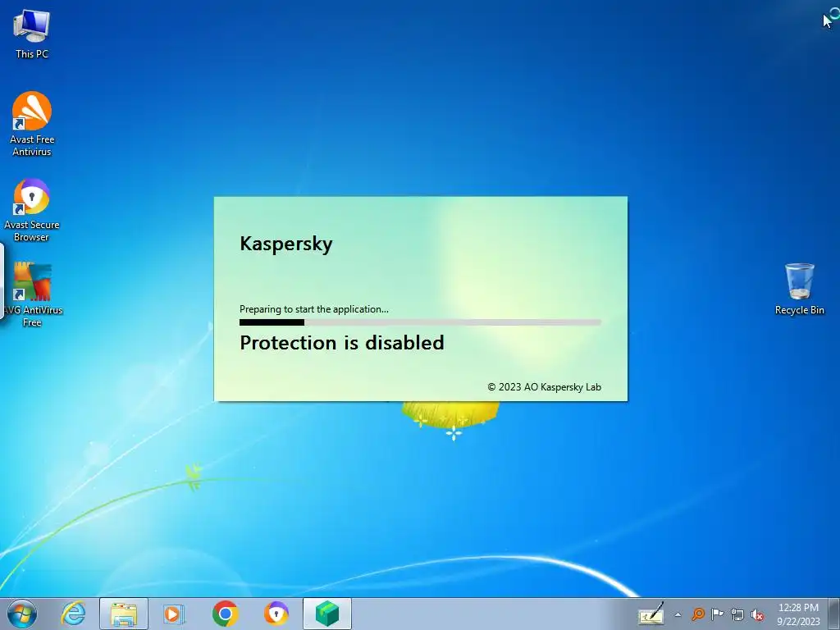Select the AVG AntiVirus Free shortcut
This screenshot has width=840, height=630.
tap(32, 294)
